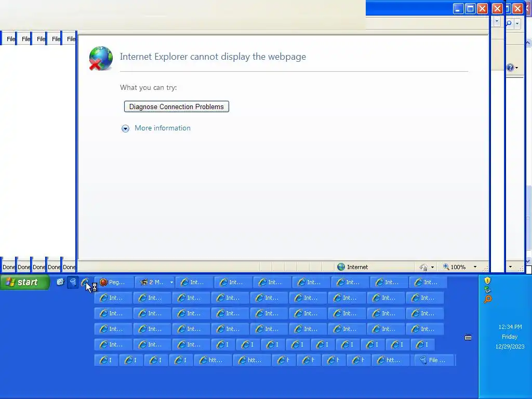Viewport: 532px width, 399px height.
Task: Click the privacy lock icon in status bar
Action: (423, 267)
